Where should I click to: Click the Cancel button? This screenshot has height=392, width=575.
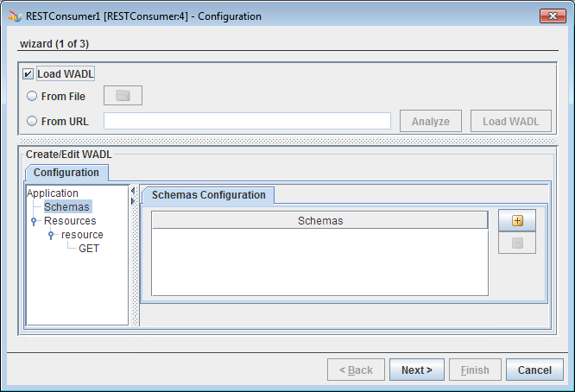[534, 370]
